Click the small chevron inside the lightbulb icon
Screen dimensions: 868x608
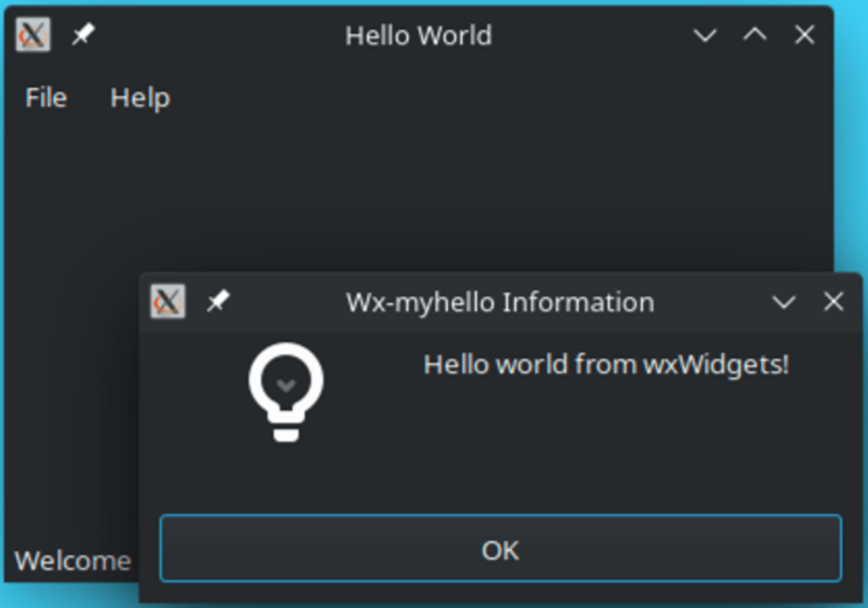pos(286,384)
